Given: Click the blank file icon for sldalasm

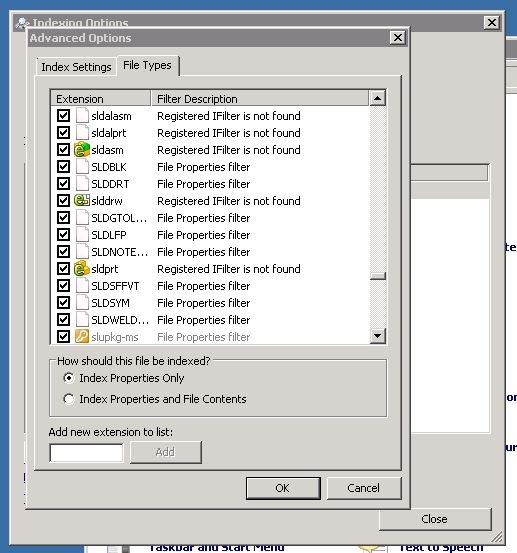Looking at the screenshot, I should (x=82, y=116).
